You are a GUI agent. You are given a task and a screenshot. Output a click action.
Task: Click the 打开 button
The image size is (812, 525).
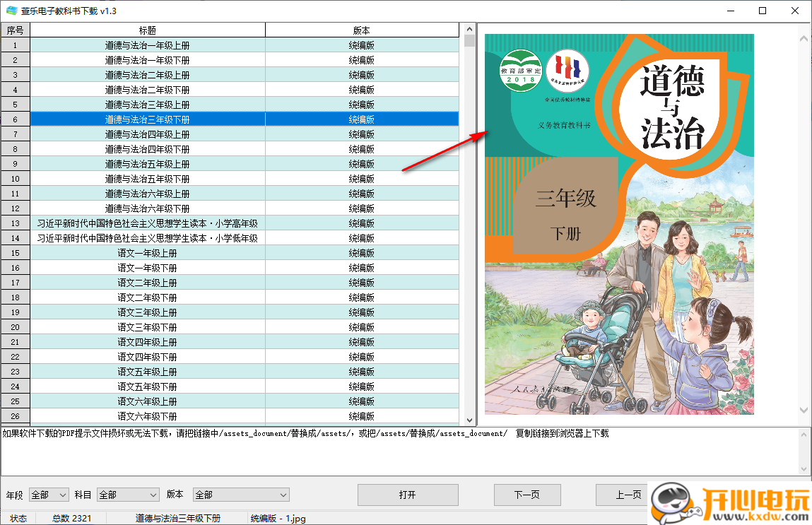(x=408, y=495)
